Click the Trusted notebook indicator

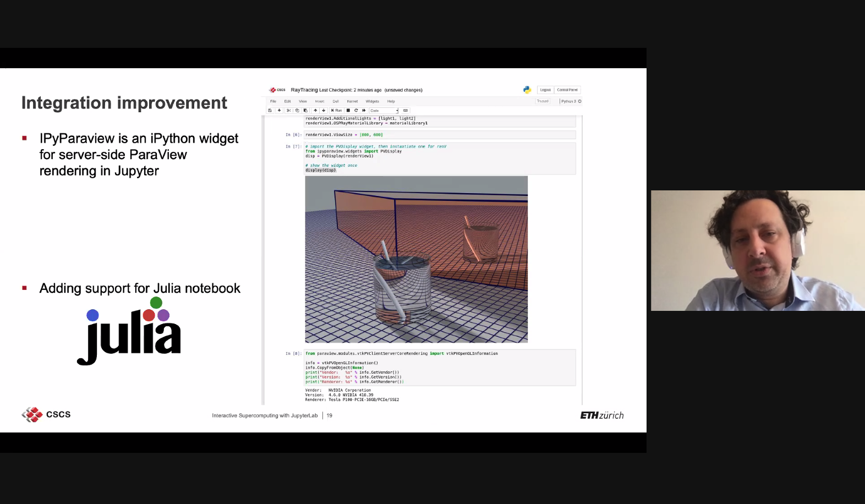(543, 101)
